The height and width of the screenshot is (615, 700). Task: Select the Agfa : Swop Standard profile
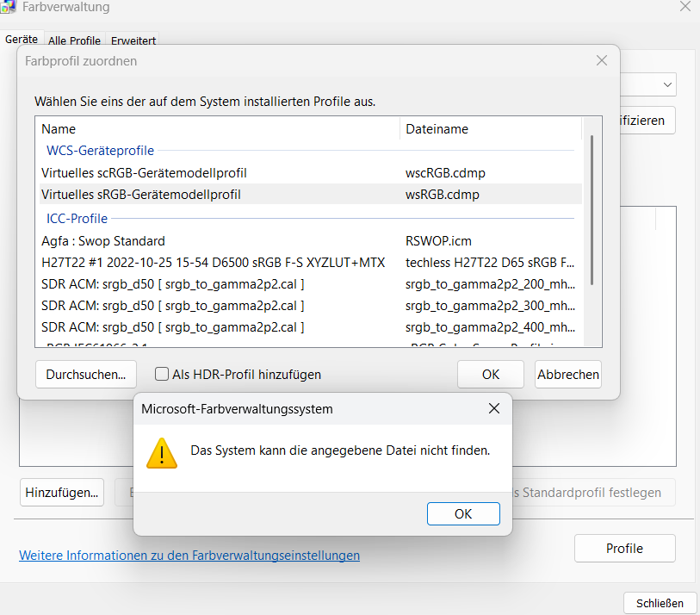point(103,241)
